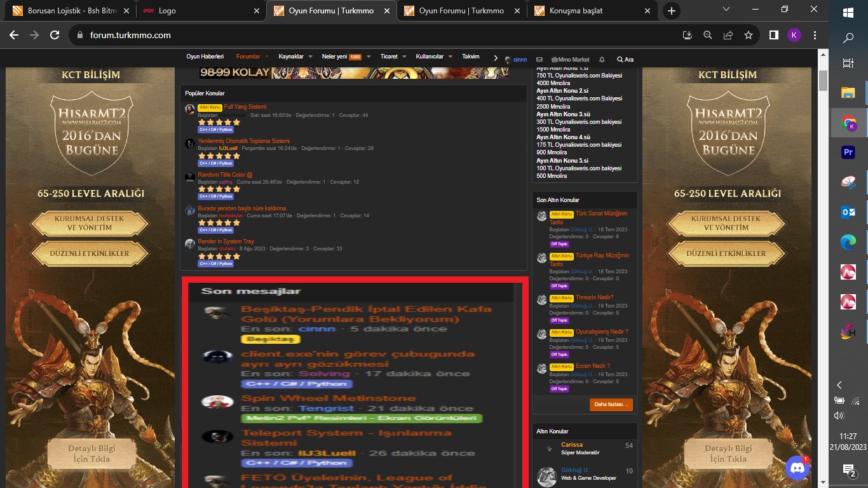This screenshot has height=488, width=868.
Task: Open Yenilenmiş Otomatik Toplama Sistemi thread
Action: coord(243,141)
